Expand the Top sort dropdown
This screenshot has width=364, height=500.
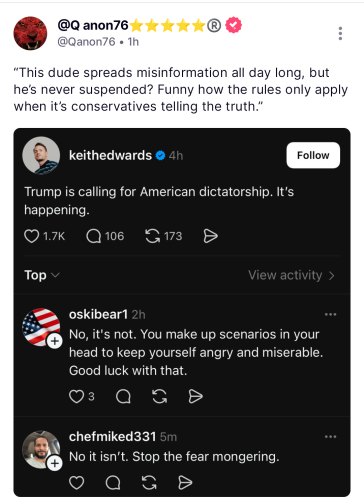click(42, 275)
